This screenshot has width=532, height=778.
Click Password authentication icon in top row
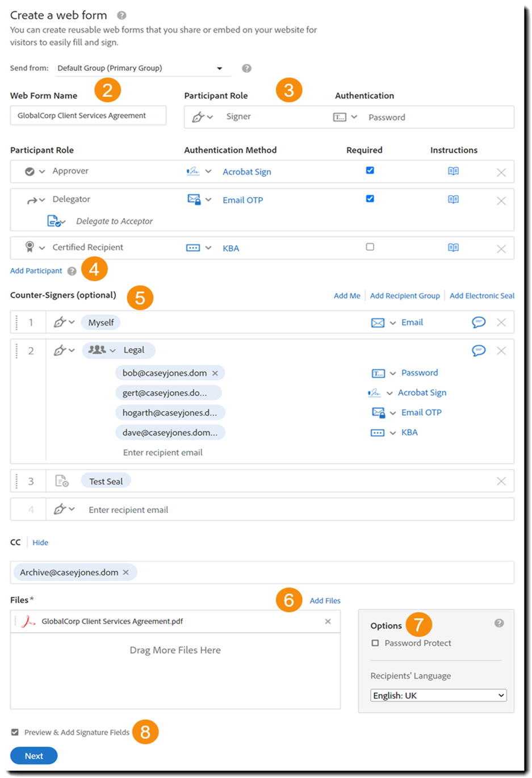[340, 117]
